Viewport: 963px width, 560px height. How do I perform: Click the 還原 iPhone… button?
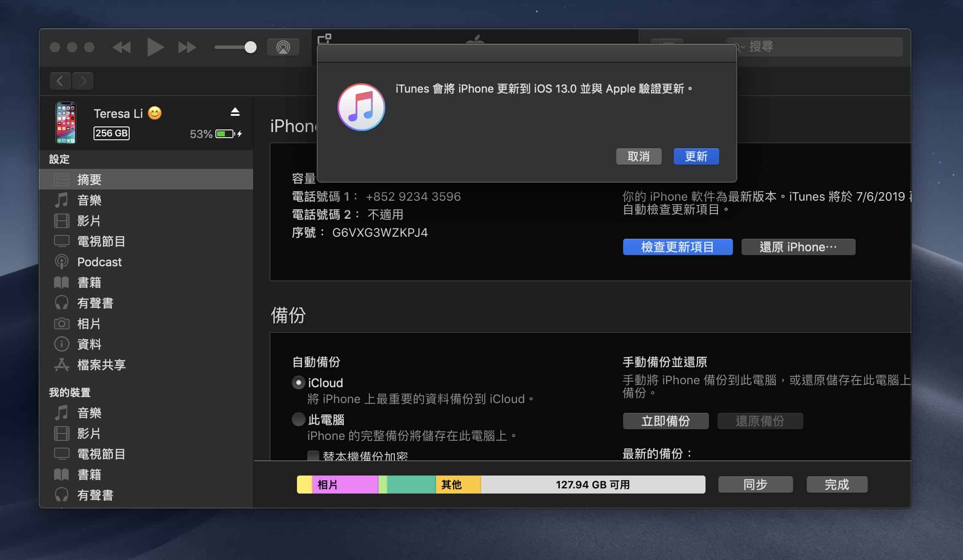(798, 247)
